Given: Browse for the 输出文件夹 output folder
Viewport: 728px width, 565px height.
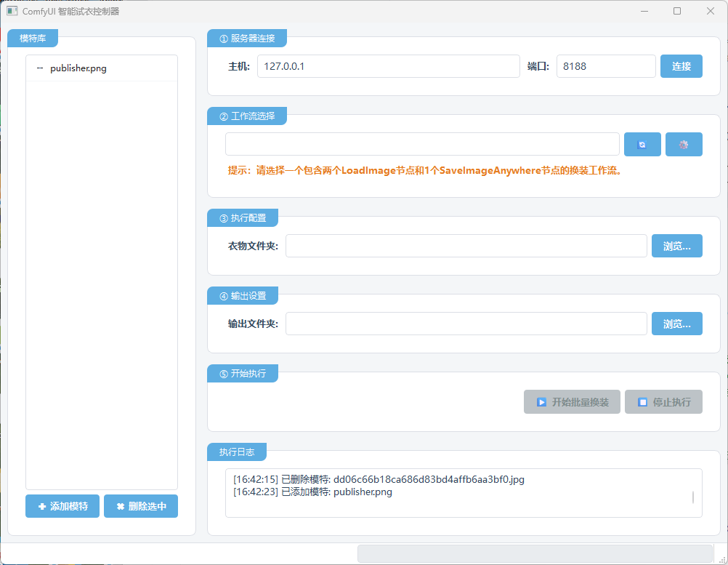Looking at the screenshot, I should [676, 324].
